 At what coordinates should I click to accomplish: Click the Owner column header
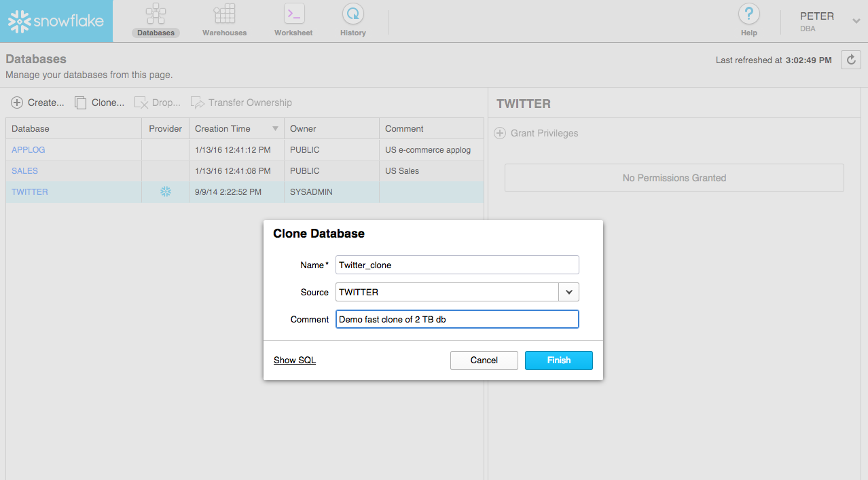pos(331,128)
